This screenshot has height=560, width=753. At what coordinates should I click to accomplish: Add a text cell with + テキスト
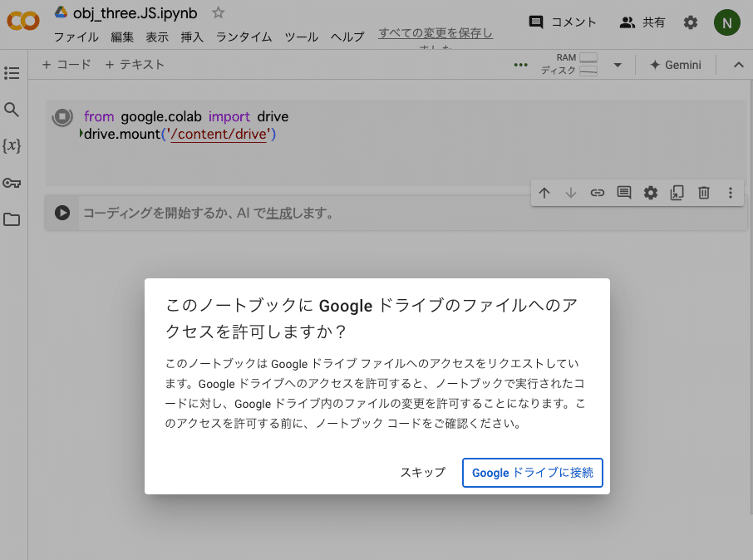(x=135, y=64)
